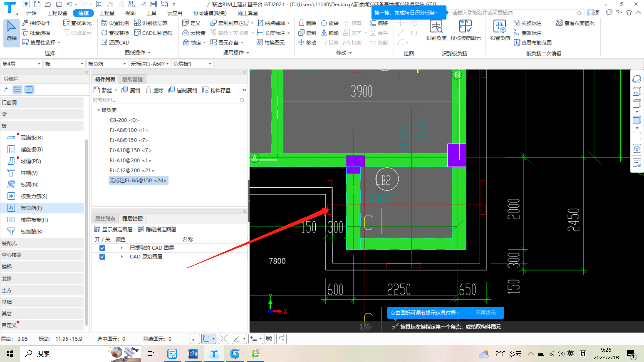The image size is (644, 362).
Task: Open the 无标注FJ-A6@ dropdown
Action: (150, 64)
